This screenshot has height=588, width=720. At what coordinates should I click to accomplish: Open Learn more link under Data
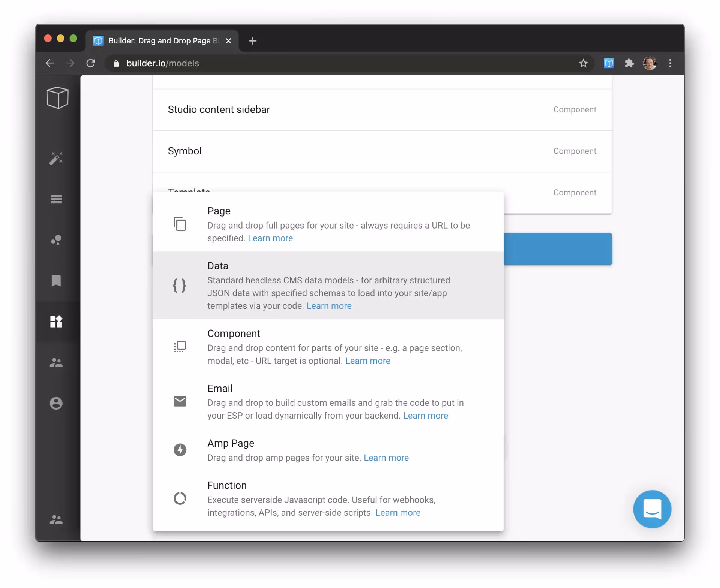[x=329, y=306]
